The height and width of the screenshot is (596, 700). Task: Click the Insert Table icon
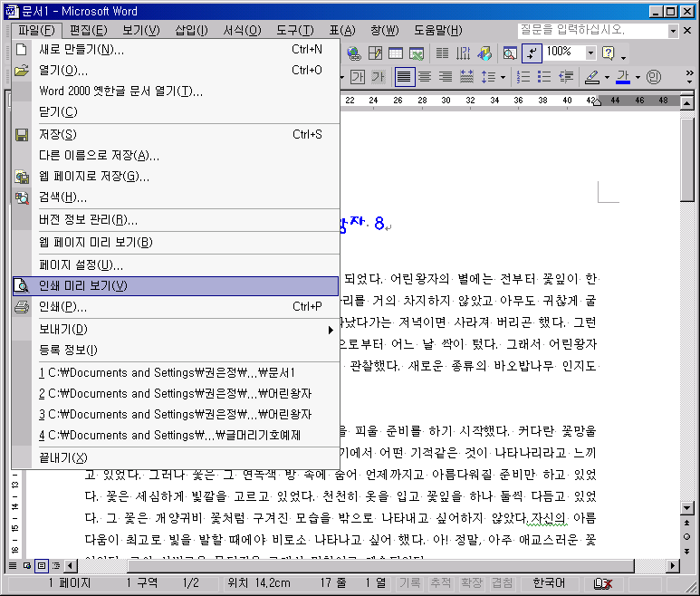[x=396, y=53]
